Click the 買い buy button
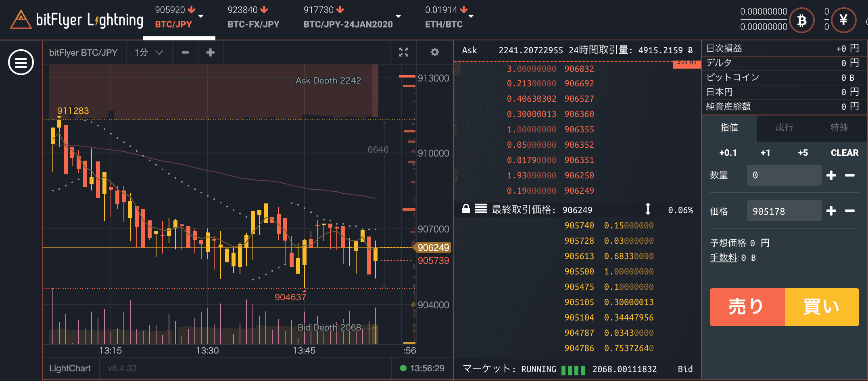The height and width of the screenshot is (381, 868). pos(822,307)
